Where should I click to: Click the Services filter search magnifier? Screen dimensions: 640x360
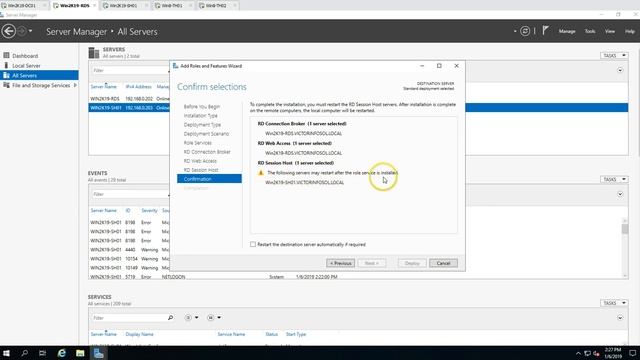coord(171,318)
